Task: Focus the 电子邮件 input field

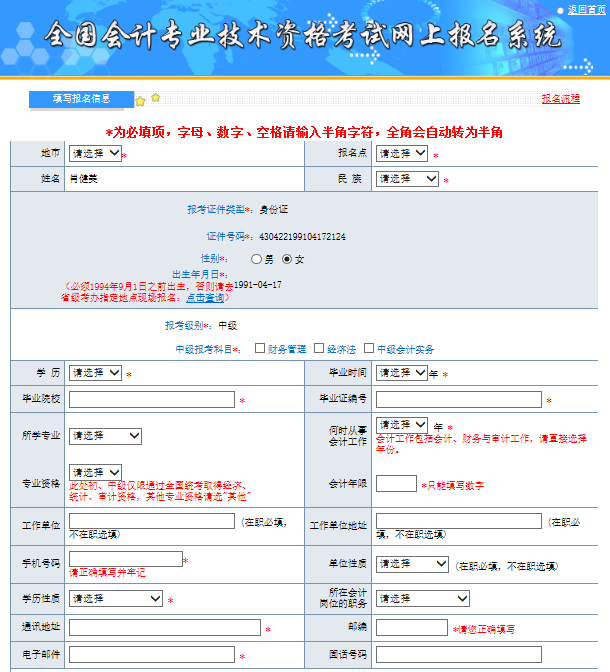Action: [152, 654]
